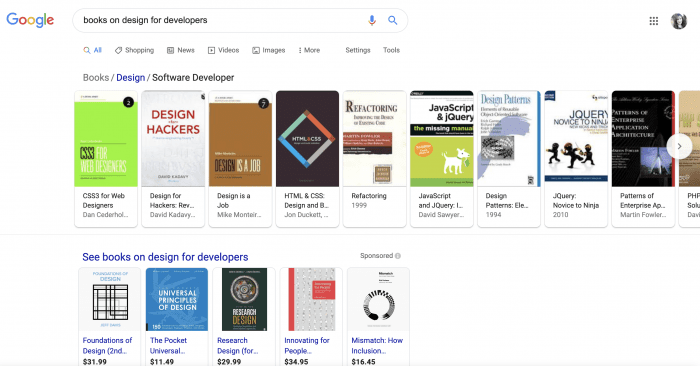Start voice search with microphone icon
Image resolution: width=700 pixels, height=366 pixels.
(372, 20)
